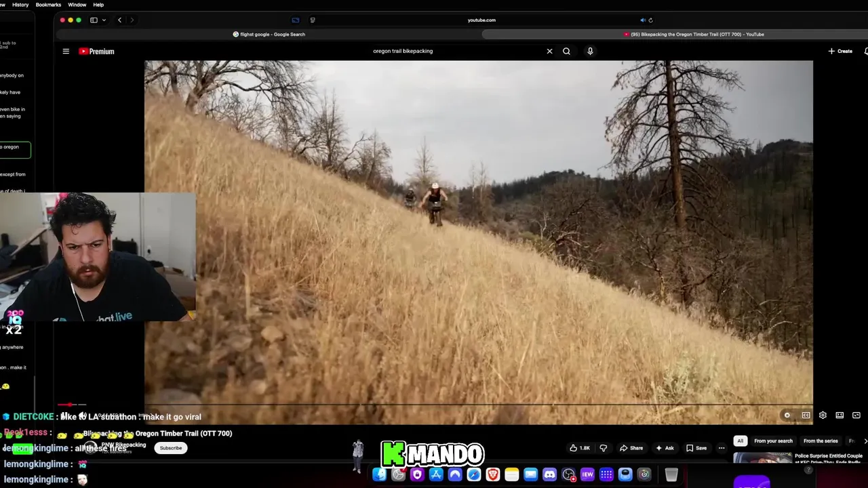
Task: Open NordVPN mountain app in the Dock
Action: [x=455, y=475]
